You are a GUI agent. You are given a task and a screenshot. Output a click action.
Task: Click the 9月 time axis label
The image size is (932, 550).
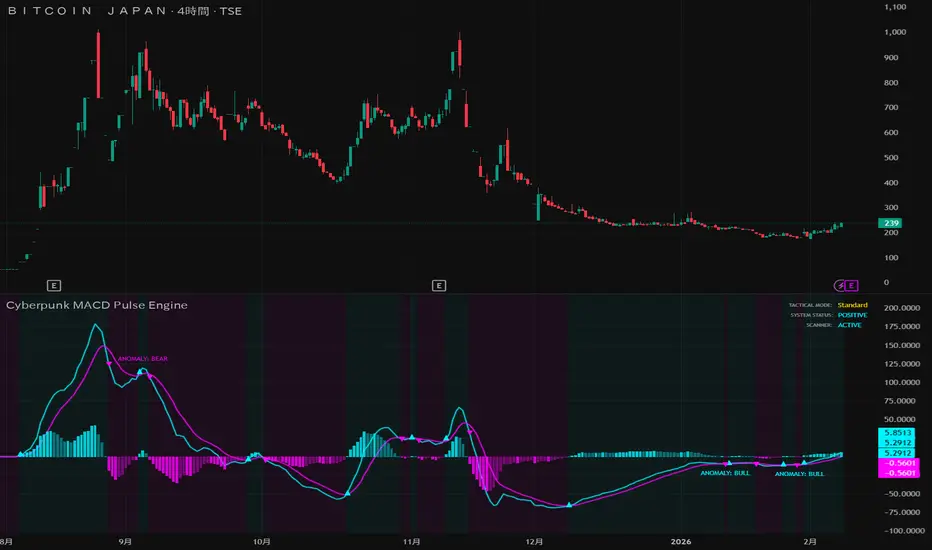[x=125, y=542]
